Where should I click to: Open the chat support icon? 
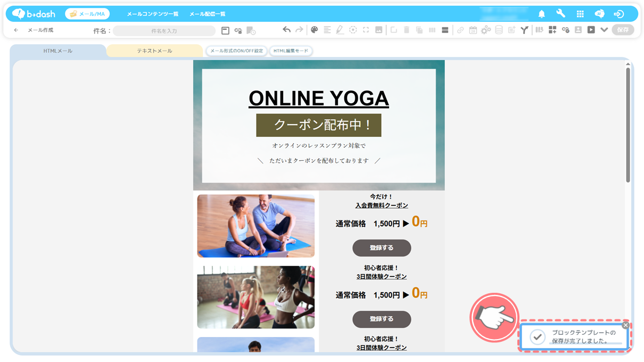point(599,14)
